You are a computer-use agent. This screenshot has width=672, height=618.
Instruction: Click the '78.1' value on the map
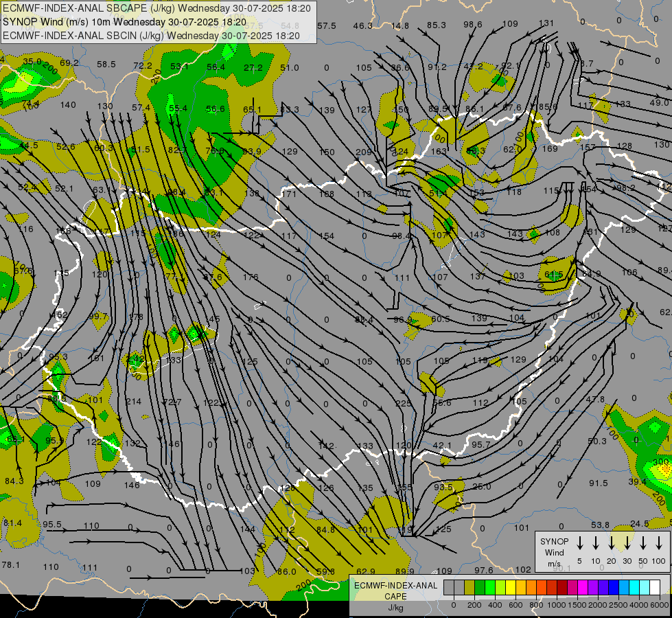pyautogui.click(x=11, y=564)
